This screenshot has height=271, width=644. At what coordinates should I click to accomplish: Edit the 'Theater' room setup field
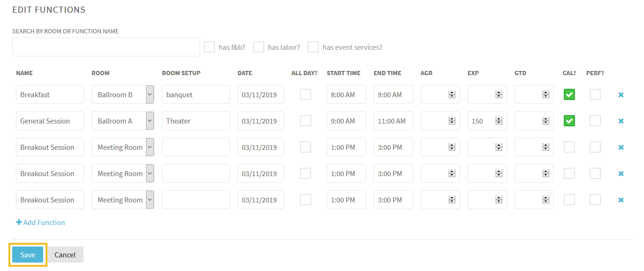coord(196,121)
